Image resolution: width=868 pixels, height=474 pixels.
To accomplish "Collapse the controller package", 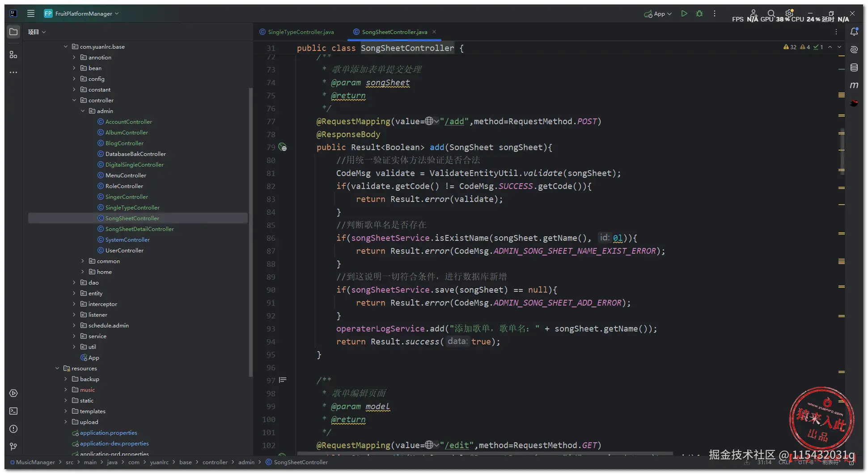I will (x=74, y=100).
